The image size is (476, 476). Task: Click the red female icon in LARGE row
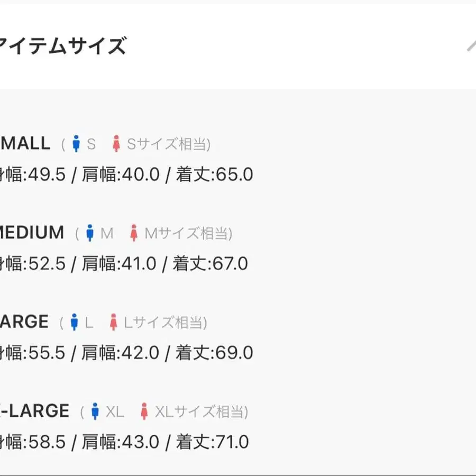tap(113, 322)
